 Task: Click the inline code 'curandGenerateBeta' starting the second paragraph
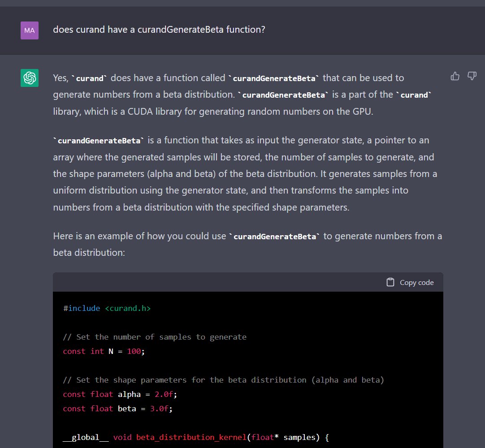(99, 140)
